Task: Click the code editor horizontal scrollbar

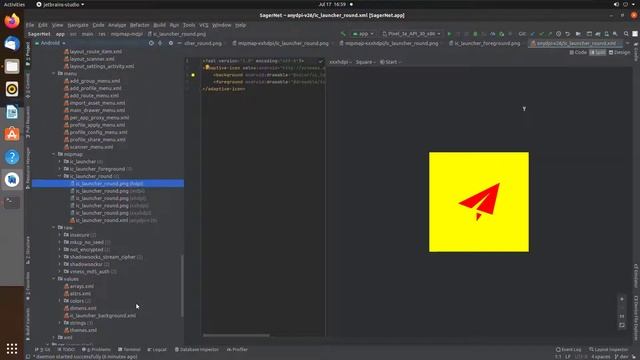Action: click(236, 336)
